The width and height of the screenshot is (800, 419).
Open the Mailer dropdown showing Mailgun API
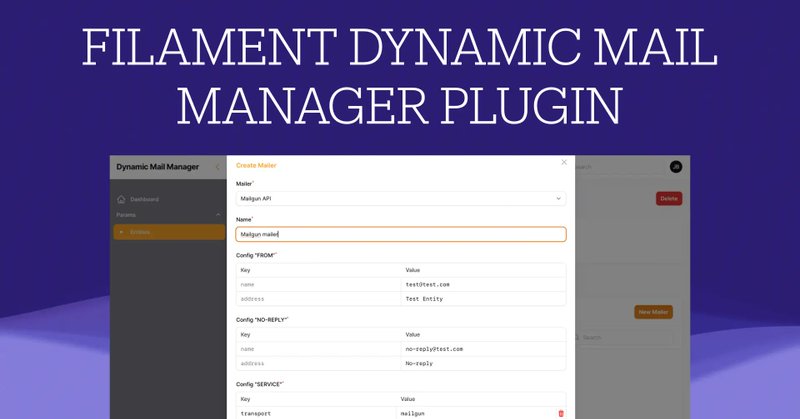401,199
